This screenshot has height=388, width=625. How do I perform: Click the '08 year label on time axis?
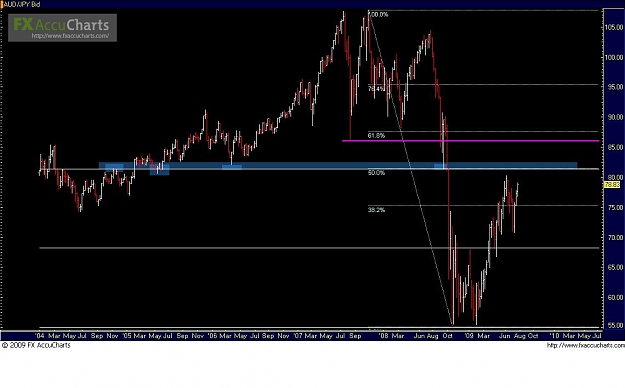click(383, 336)
